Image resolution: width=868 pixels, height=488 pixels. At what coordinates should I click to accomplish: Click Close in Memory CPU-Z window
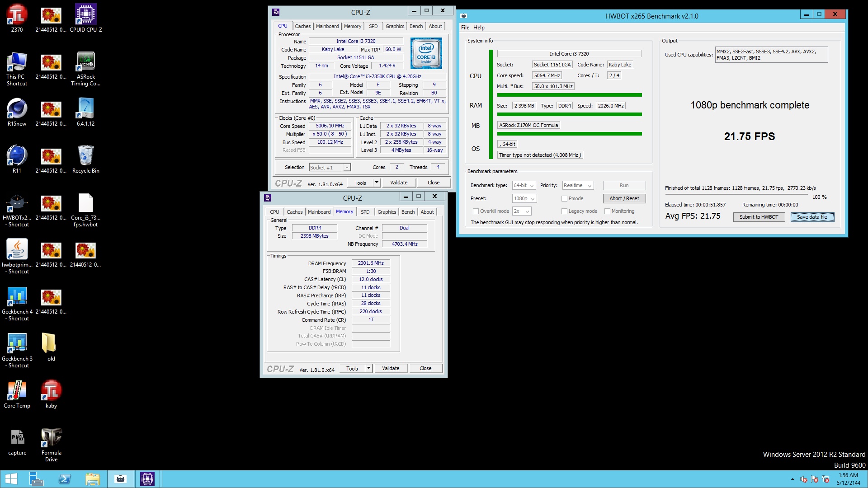pos(425,368)
